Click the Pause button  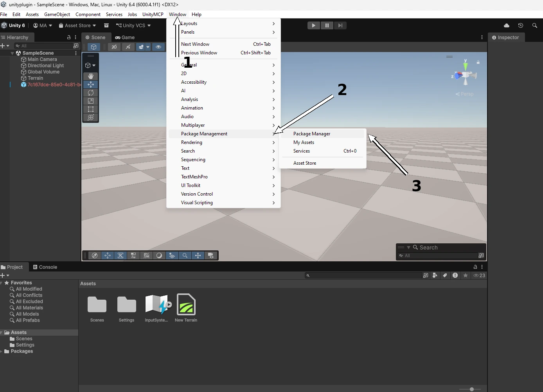(x=327, y=25)
